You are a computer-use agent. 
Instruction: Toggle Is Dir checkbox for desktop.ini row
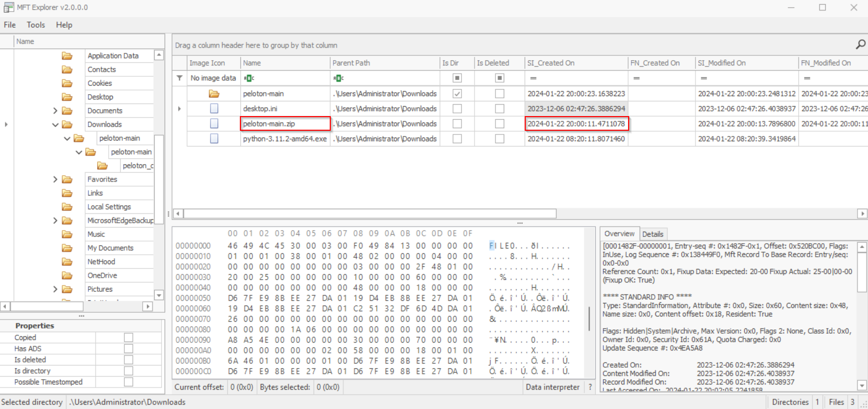tap(457, 109)
